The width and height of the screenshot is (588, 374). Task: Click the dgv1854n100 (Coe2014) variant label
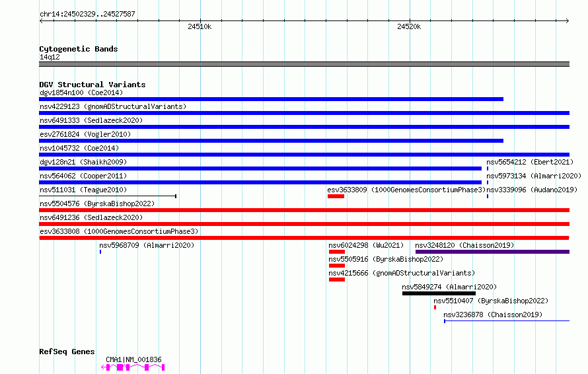pos(81,93)
